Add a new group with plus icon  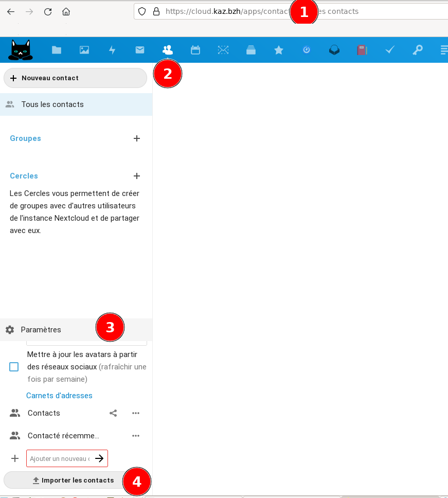click(137, 138)
